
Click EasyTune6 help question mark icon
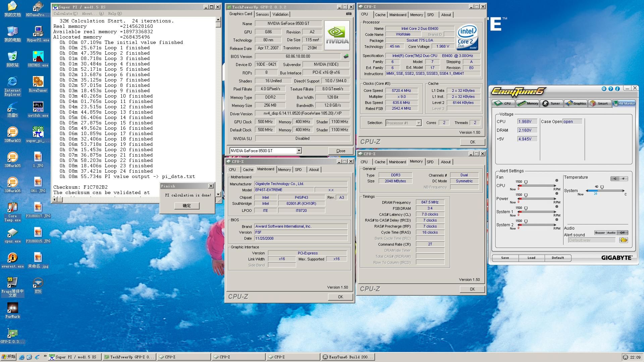click(610, 89)
